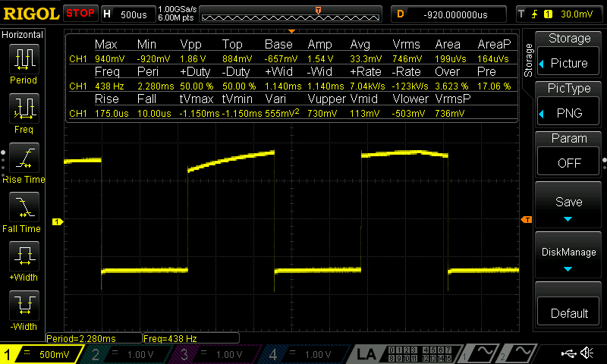Click the red STOP status button
The image size is (607, 364).
click(80, 13)
